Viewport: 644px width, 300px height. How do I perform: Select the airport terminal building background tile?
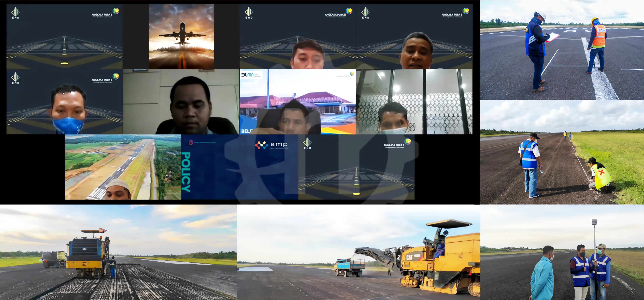click(x=298, y=102)
